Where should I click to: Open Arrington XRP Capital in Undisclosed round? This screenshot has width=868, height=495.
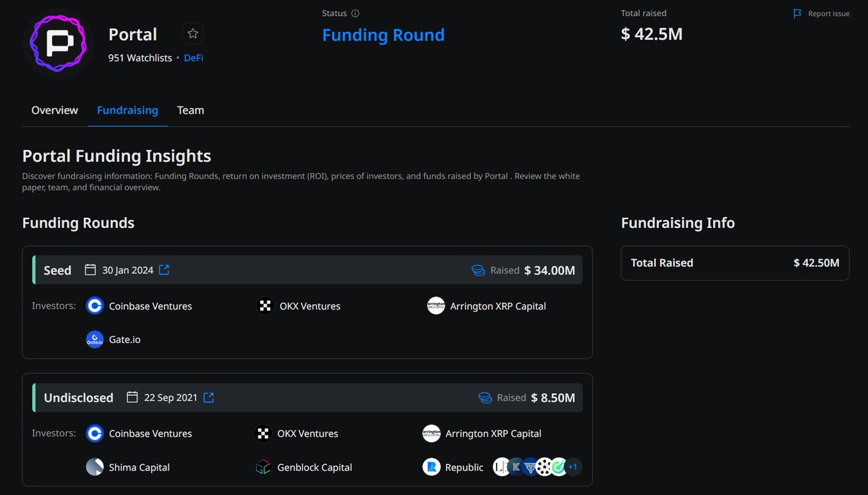[493, 433]
